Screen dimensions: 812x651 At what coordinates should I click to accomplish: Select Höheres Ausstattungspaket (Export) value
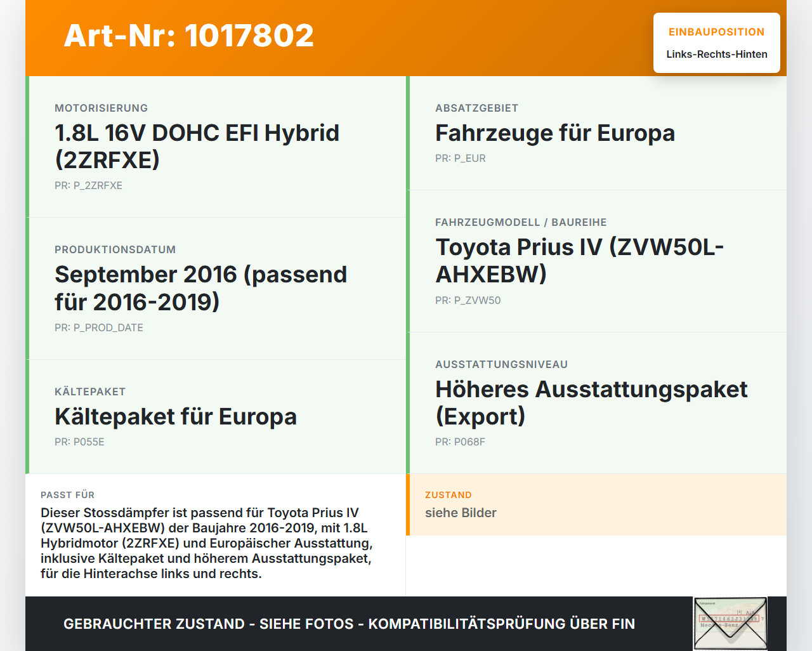click(591, 403)
